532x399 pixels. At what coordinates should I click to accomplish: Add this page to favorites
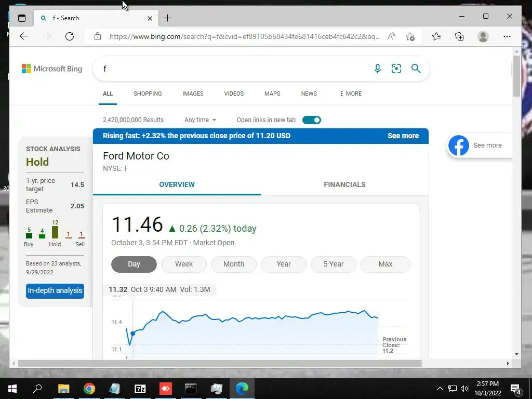(410, 36)
